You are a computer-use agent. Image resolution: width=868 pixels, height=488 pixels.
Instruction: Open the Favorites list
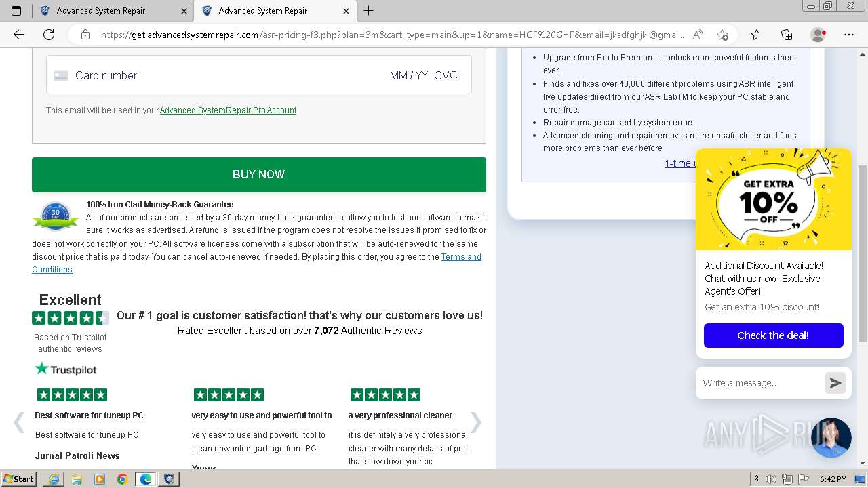click(757, 35)
